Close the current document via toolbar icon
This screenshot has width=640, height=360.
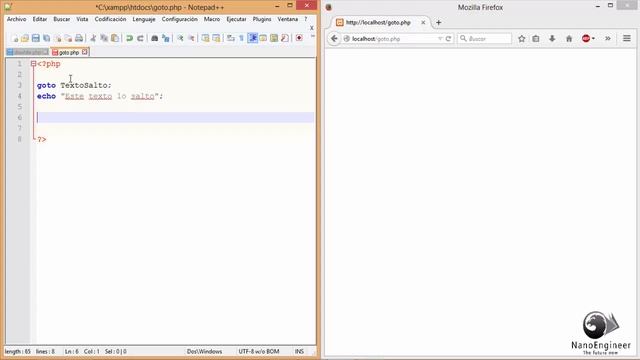[x=58, y=38]
